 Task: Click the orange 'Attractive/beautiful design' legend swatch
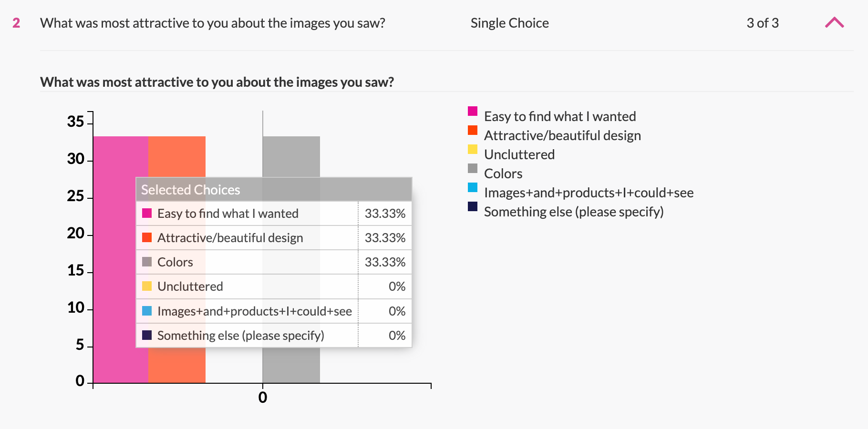click(473, 130)
